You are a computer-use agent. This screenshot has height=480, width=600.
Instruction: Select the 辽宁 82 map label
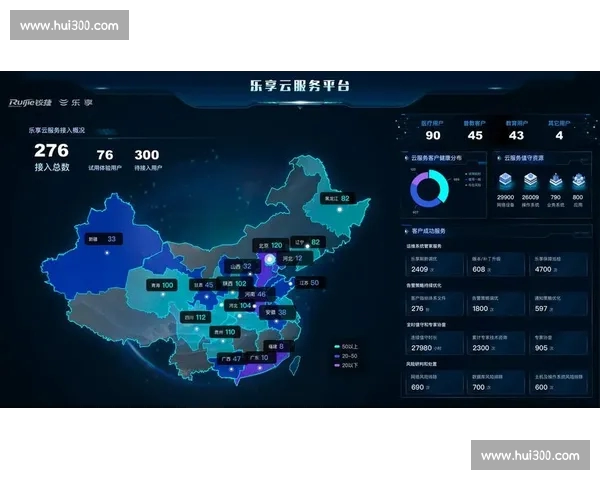(x=308, y=242)
